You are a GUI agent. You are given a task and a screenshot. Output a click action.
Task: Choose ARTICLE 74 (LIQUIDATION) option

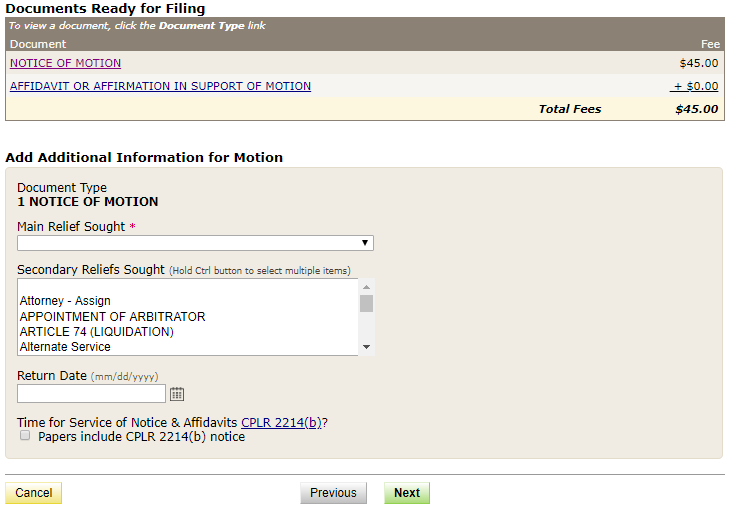tap(96, 332)
